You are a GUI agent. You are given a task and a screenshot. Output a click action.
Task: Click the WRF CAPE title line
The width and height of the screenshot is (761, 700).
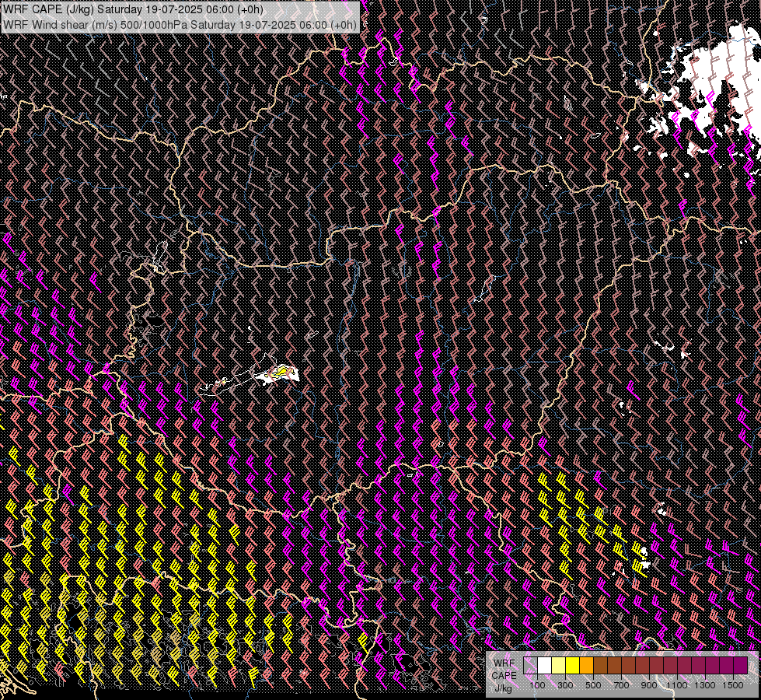coord(134,9)
